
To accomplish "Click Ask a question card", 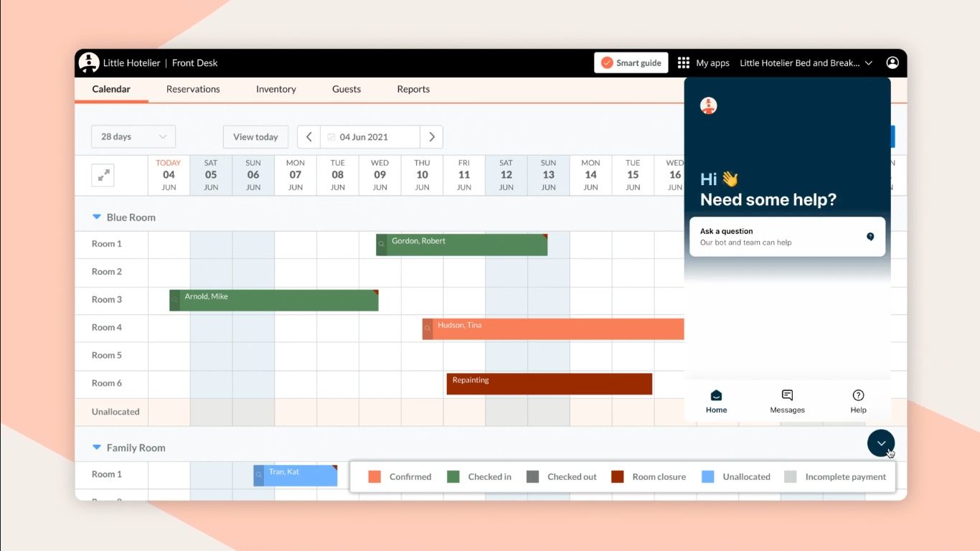I will point(787,237).
